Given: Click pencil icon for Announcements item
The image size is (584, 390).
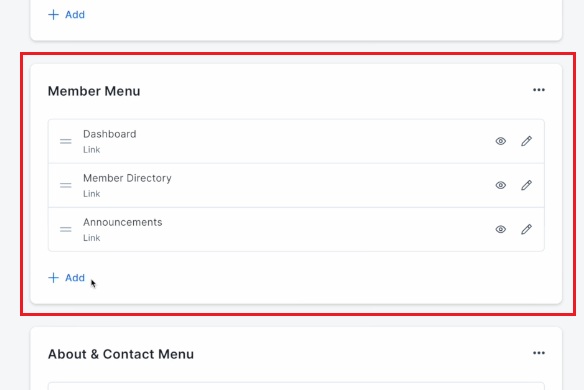Looking at the screenshot, I should pyautogui.click(x=526, y=229).
